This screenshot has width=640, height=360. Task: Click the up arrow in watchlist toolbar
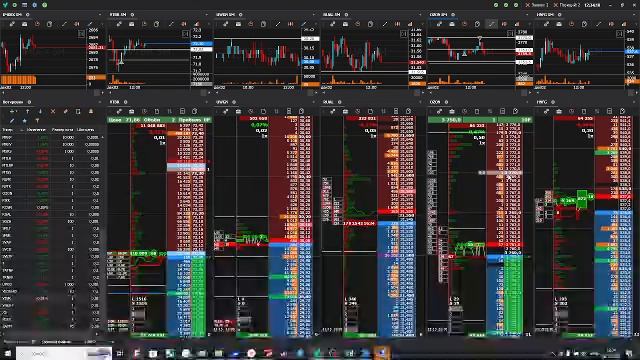click(27, 111)
